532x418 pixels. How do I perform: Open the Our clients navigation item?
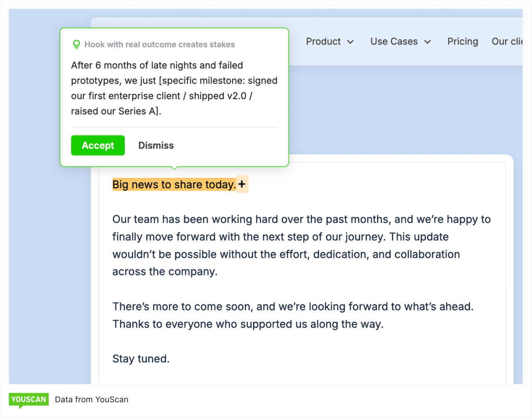pos(507,42)
